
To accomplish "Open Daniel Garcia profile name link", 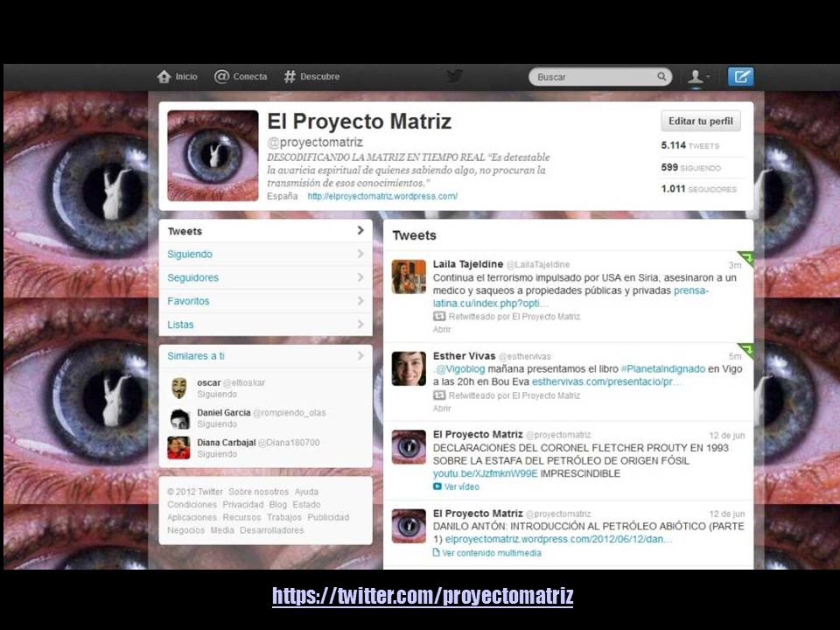I will point(223,412).
